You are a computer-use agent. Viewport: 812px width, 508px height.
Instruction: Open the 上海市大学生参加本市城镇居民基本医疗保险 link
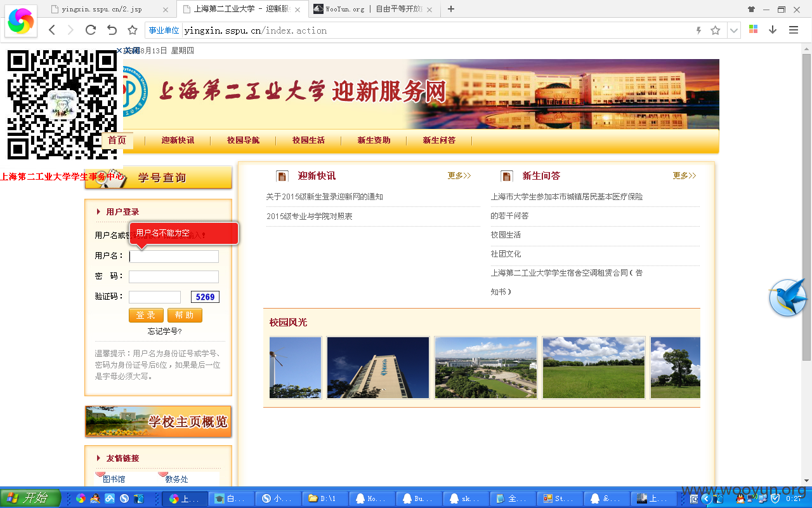click(x=566, y=197)
